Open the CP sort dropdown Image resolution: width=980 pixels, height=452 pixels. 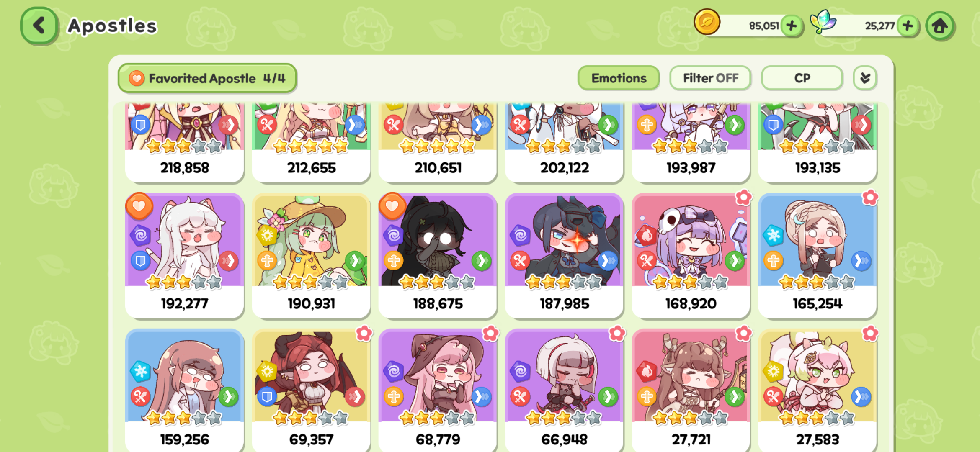tap(802, 78)
